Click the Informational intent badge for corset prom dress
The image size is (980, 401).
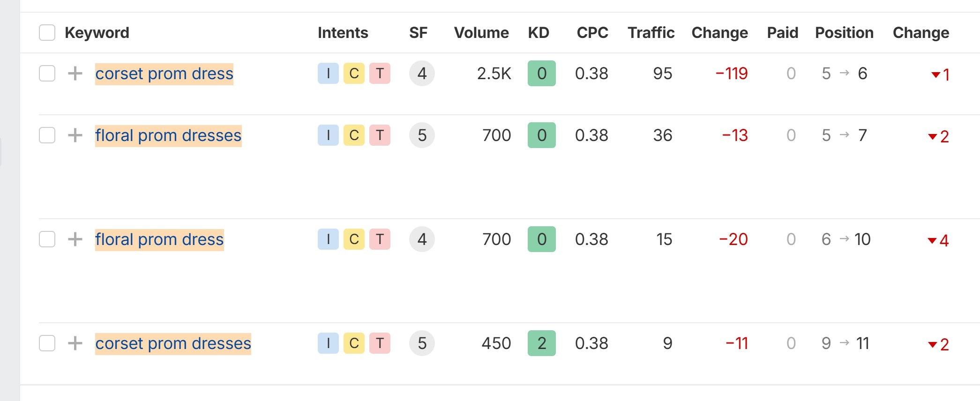[328, 74]
